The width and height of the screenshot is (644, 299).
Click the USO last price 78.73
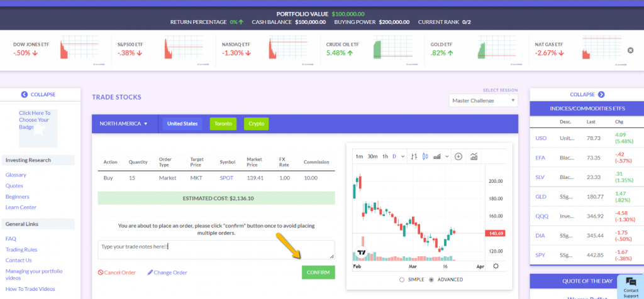[x=594, y=138]
